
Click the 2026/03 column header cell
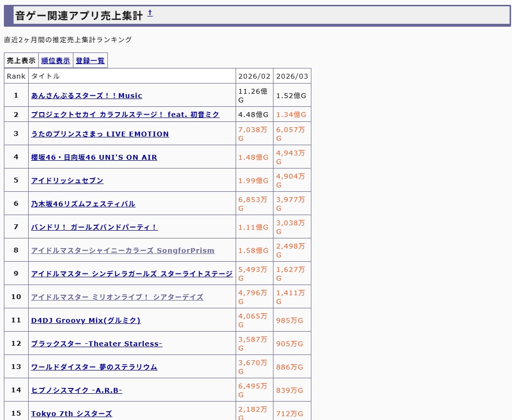292,76
